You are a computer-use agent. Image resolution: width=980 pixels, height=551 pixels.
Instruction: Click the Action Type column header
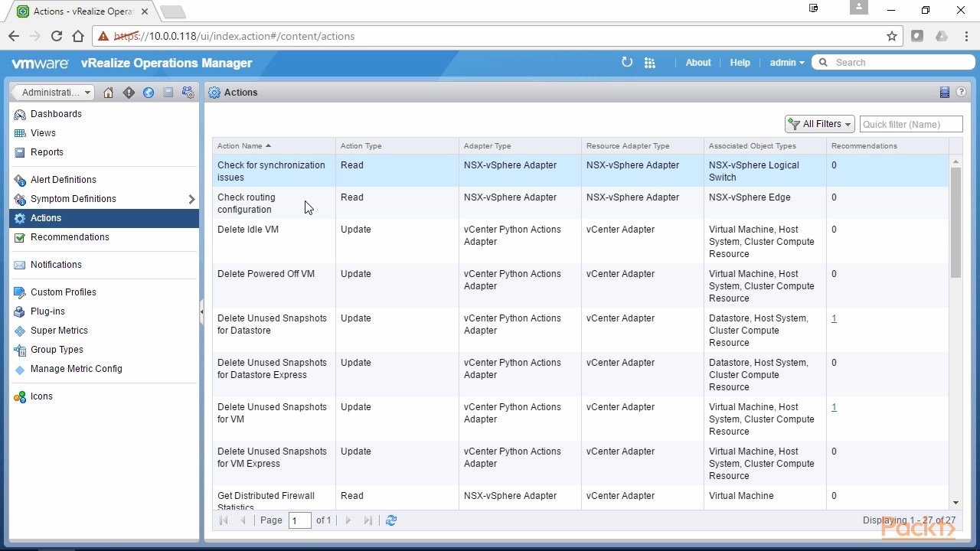[397, 145]
